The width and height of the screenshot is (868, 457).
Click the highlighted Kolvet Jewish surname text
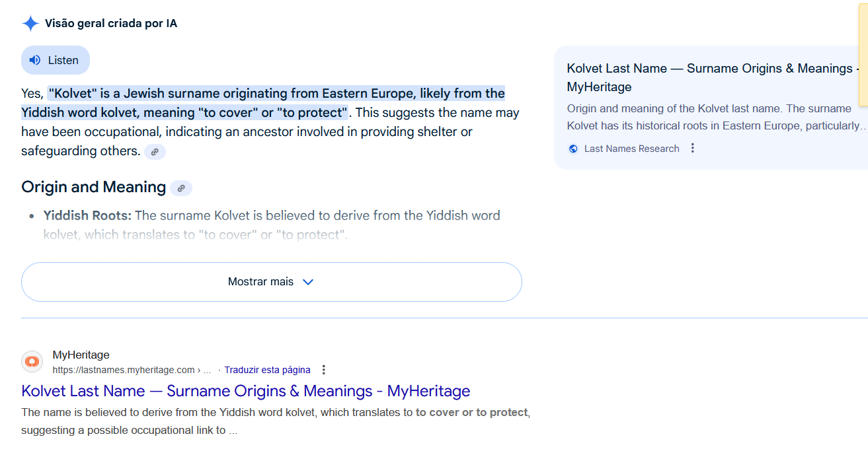(x=263, y=102)
